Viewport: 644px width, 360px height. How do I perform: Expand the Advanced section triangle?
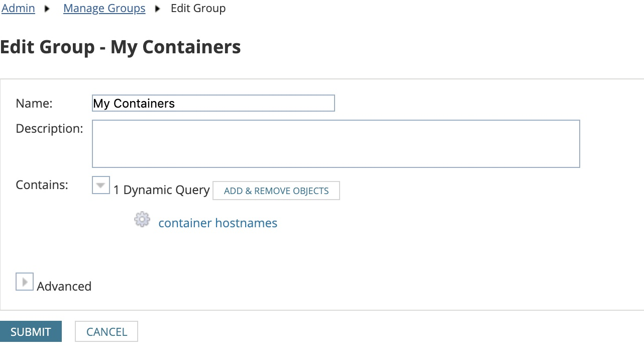(24, 282)
